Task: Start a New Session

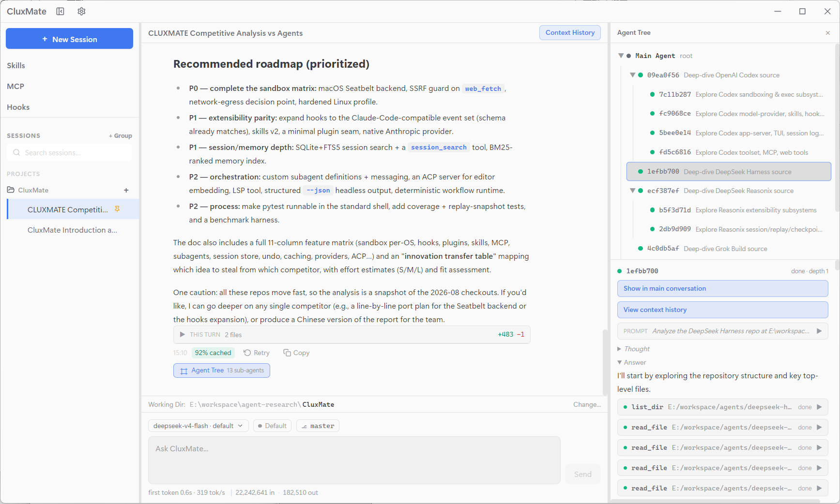Action: 69,39
